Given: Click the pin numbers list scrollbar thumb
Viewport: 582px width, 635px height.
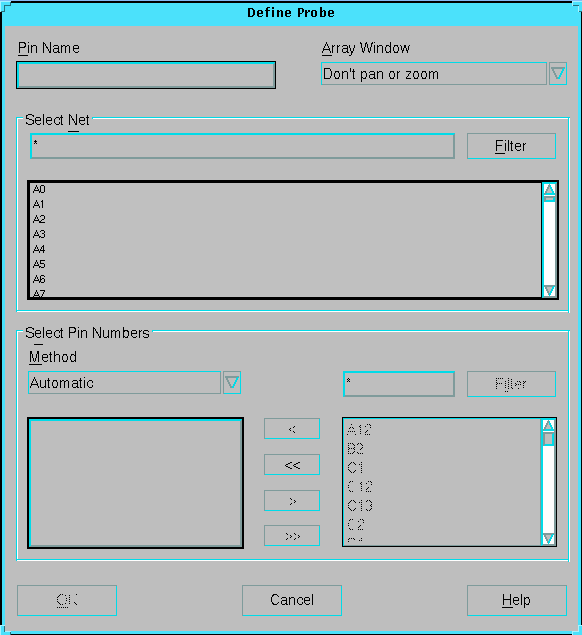Looking at the screenshot, I should [548, 439].
